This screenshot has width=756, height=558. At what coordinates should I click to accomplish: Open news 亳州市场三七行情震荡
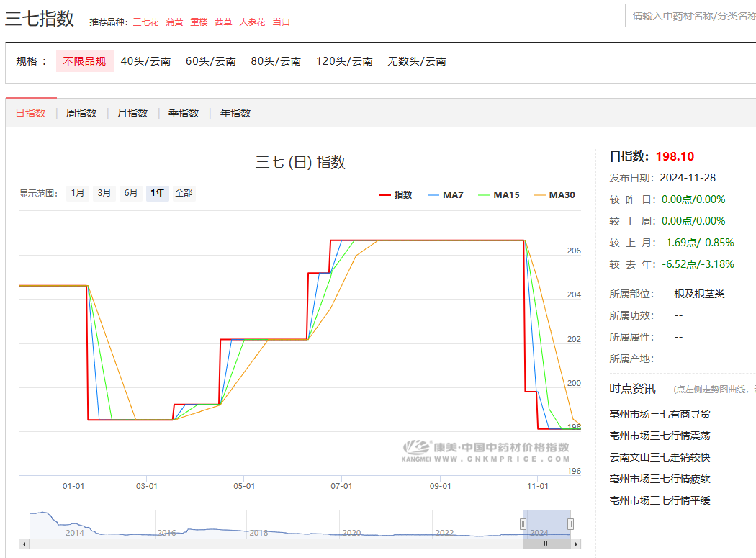tap(660, 436)
